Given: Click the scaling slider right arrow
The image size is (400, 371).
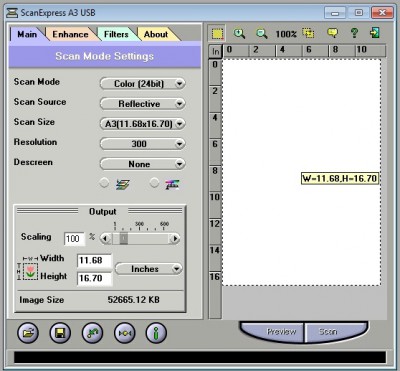Looking at the screenshot, I should tap(174, 238).
